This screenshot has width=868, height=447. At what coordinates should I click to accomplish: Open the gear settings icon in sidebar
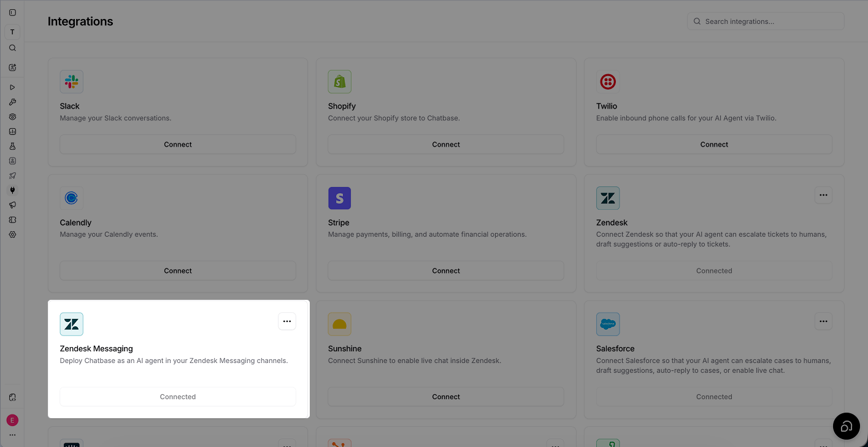pyautogui.click(x=12, y=235)
